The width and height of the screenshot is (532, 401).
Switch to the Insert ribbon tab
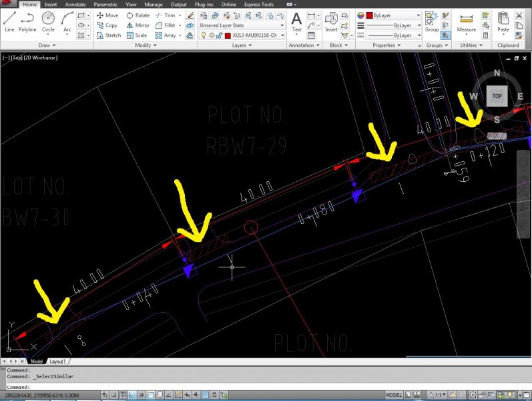51,5
